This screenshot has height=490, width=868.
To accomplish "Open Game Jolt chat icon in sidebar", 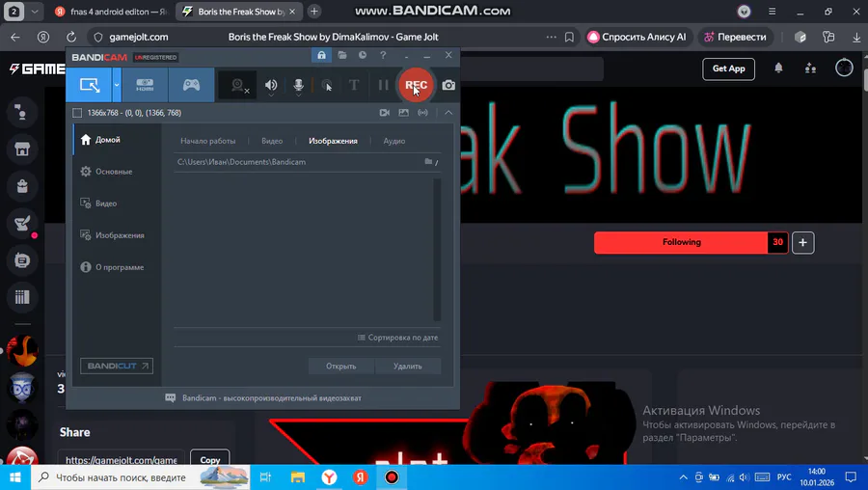I will [x=22, y=260].
